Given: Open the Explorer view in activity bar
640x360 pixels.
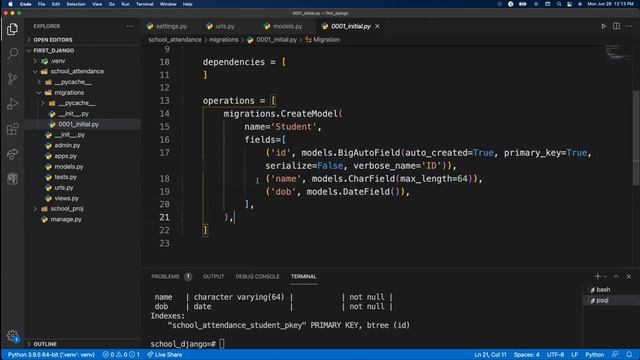Looking at the screenshot, I should [x=13, y=29].
